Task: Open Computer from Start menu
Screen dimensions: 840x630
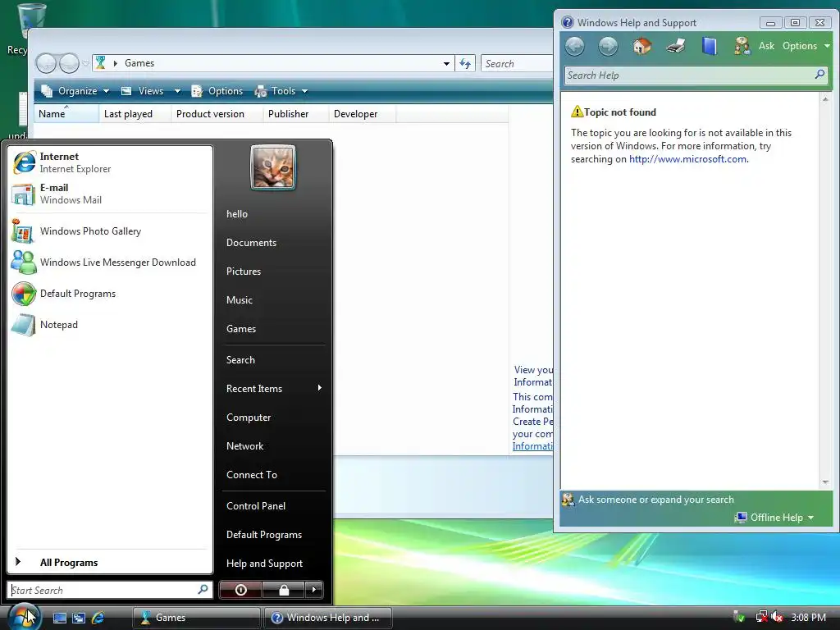Action: click(x=273, y=418)
